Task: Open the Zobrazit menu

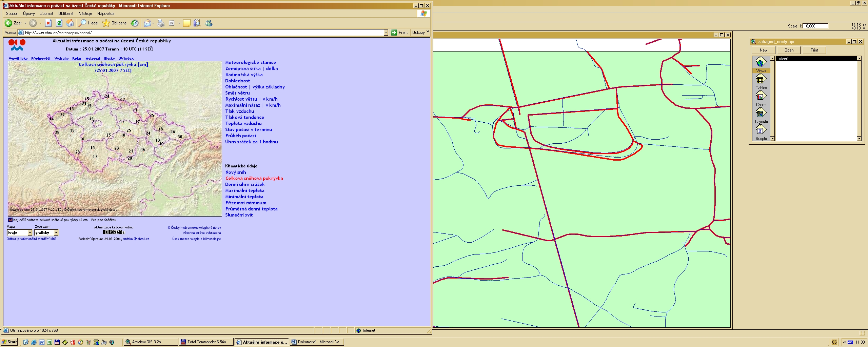Action: pos(46,14)
